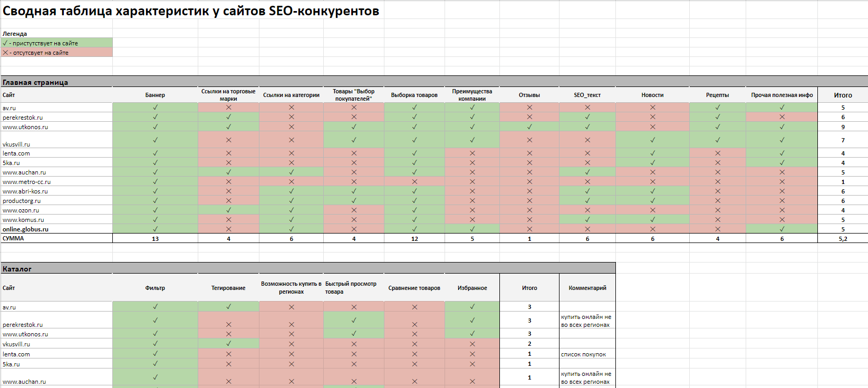Viewport: 868px width, 388px height.
Task: Select the checkmark for vkusvill.ru under Тегирование
Action: 228,344
